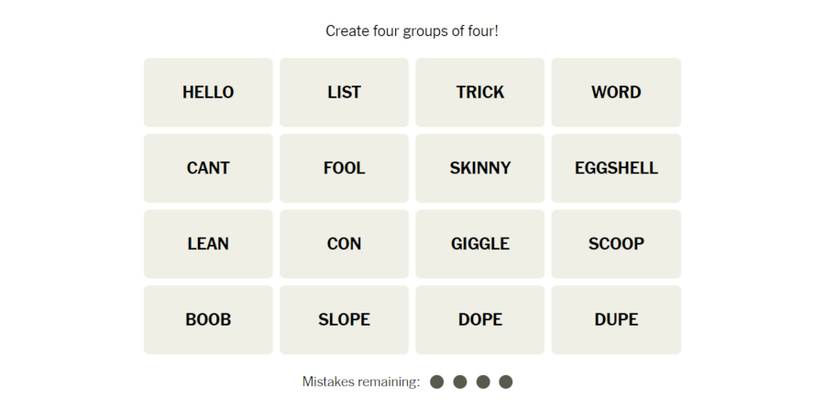
Task: Click the SCOOP word card
Action: (x=616, y=244)
